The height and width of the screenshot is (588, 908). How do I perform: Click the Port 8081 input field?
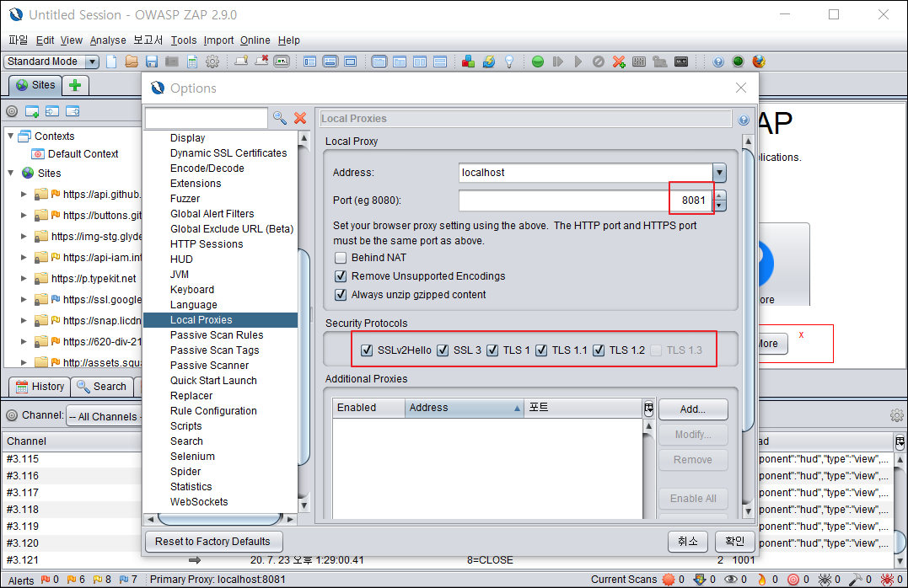(x=586, y=200)
